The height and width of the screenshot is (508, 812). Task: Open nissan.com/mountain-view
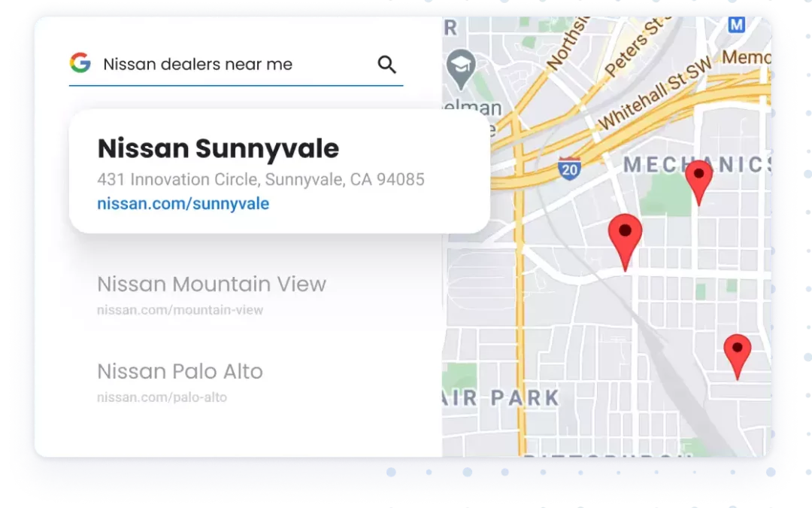point(180,309)
